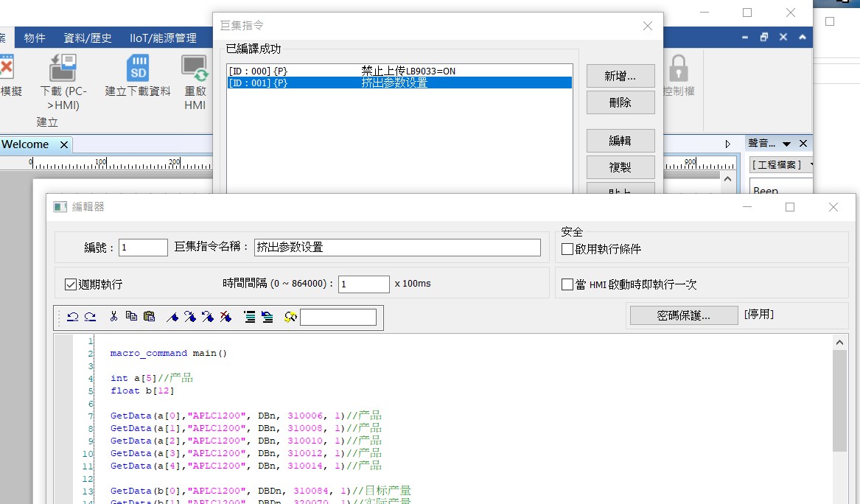Click the redo icon in macro editor
The image size is (860, 504).
pyautogui.click(x=90, y=317)
